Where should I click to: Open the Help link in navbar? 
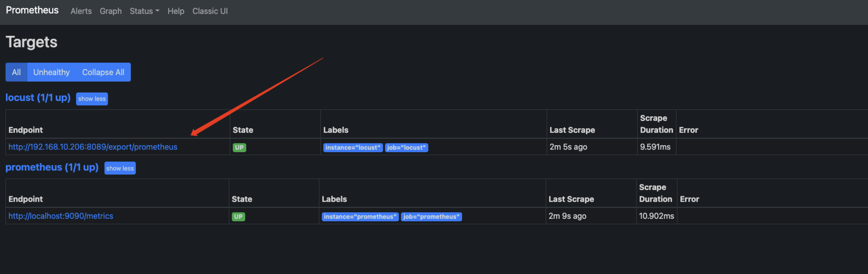tap(176, 11)
